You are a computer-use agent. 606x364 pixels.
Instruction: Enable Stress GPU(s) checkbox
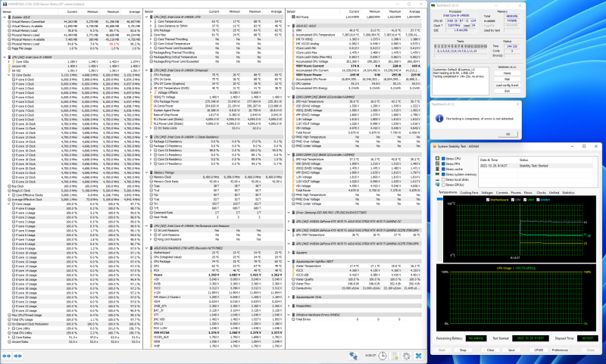click(x=443, y=185)
